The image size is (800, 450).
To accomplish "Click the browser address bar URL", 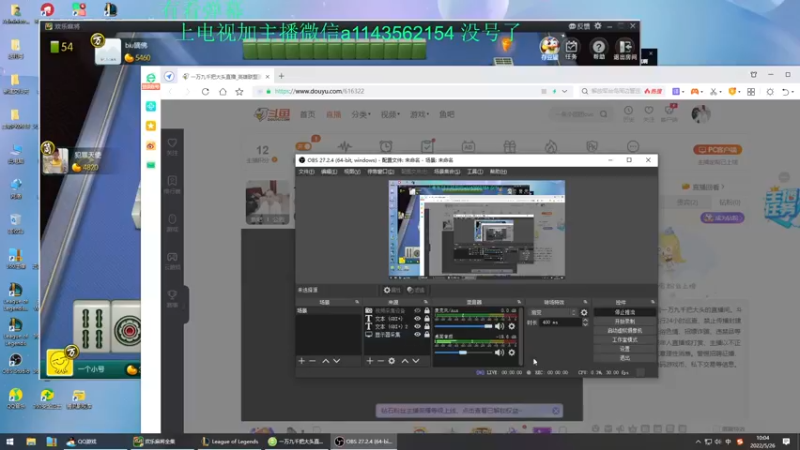I will 319,91.
